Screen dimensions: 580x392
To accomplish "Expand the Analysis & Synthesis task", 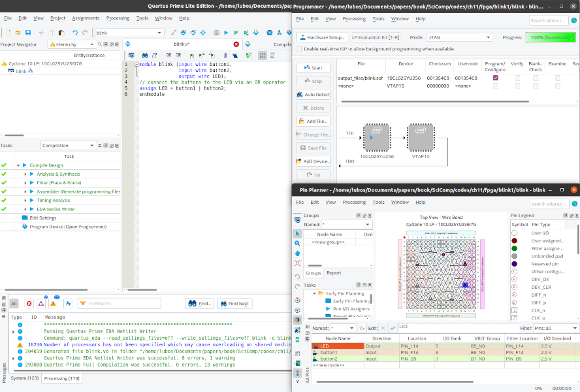I will coord(25,174).
